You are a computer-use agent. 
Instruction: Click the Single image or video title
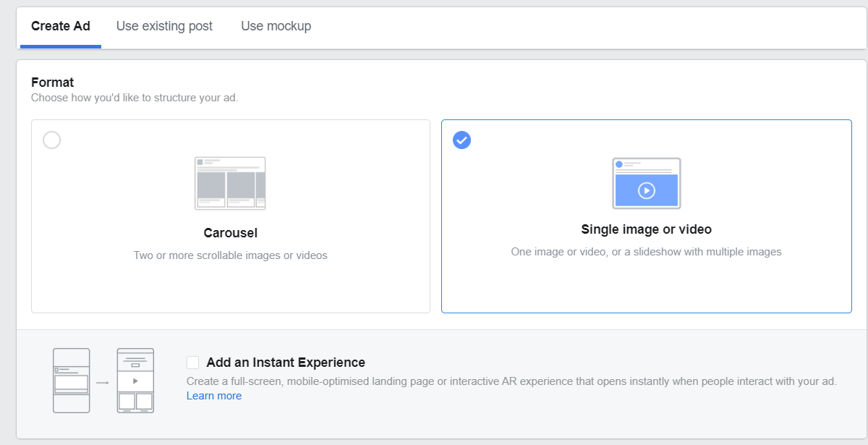646,229
